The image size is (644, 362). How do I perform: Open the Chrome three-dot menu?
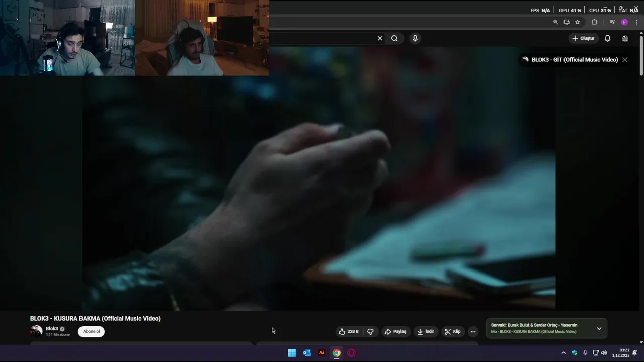(636, 22)
